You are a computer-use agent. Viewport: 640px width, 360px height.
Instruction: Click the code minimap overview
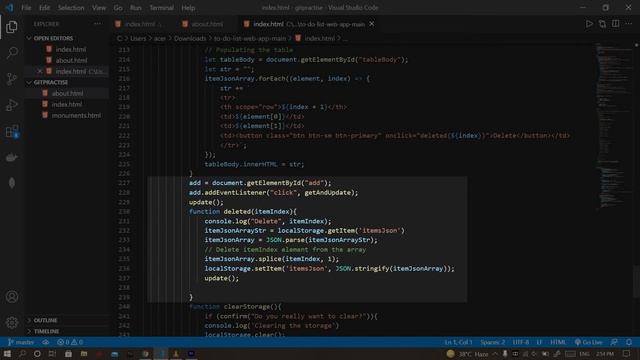click(x=613, y=127)
